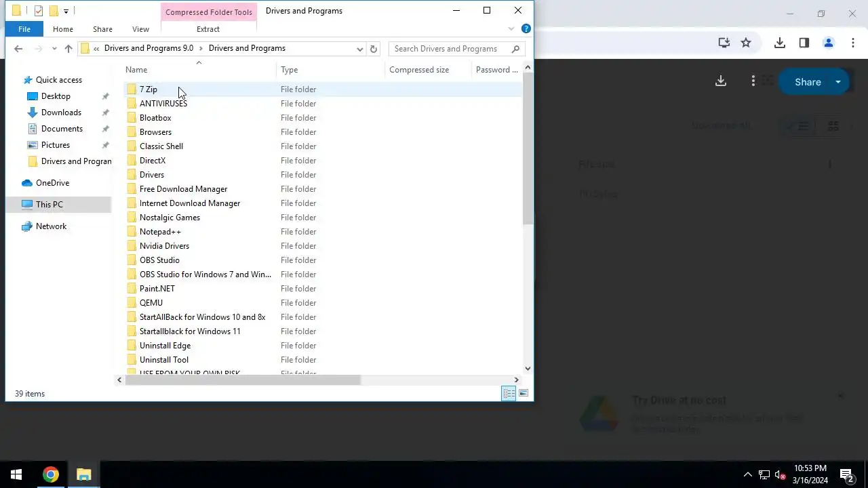The image size is (868, 488).
Task: Expand address bar breadcrumb overflow chevron
Action: pyautogui.click(x=97, y=49)
